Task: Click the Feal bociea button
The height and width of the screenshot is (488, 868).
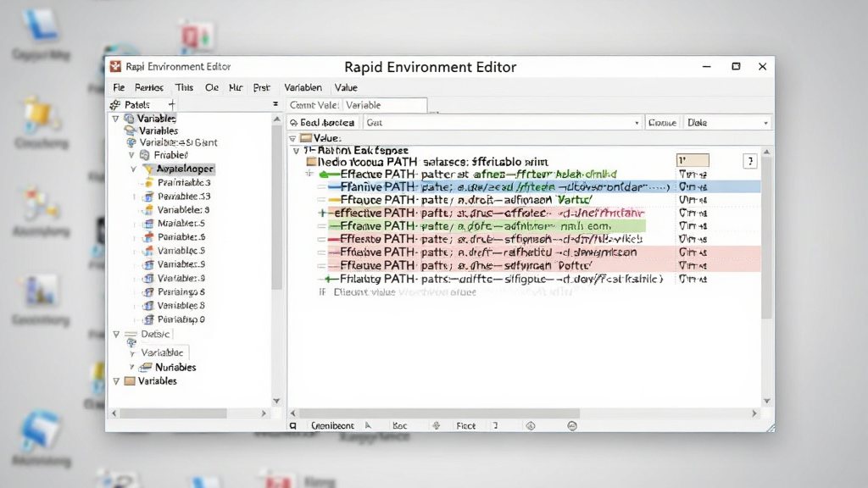Action: 323,123
